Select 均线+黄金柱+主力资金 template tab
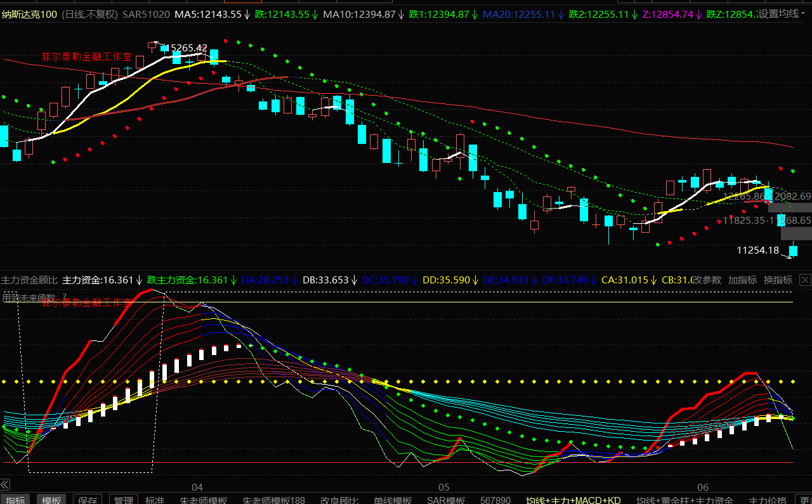The image size is (812, 504). coord(684,500)
